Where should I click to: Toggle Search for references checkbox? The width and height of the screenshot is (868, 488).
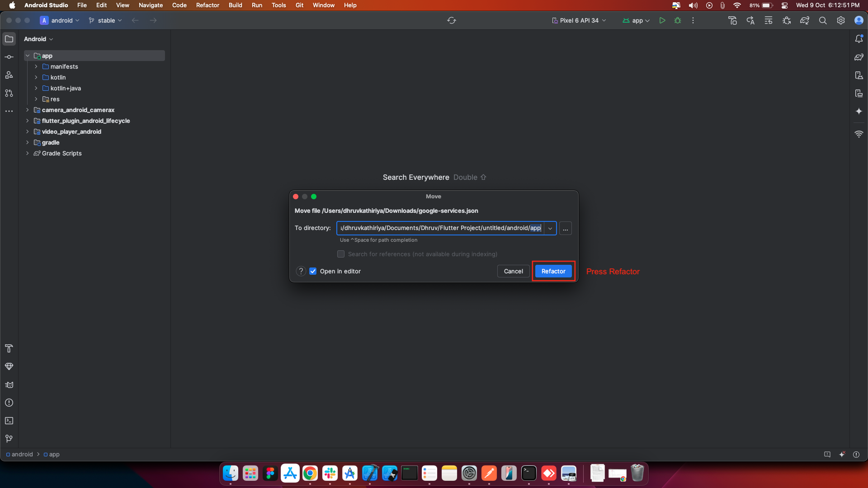tap(340, 253)
